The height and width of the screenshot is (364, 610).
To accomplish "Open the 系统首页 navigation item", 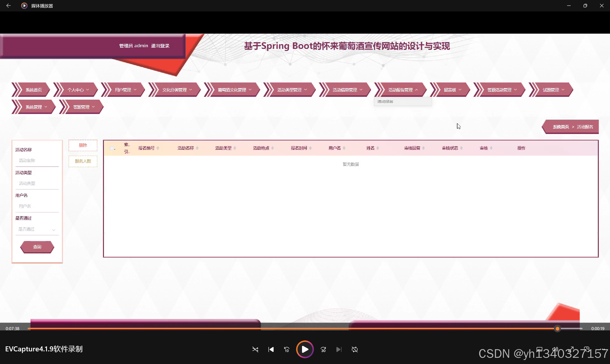I will click(34, 90).
